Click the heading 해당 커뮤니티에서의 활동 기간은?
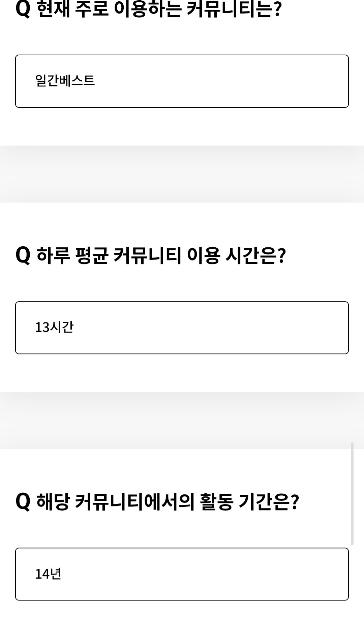This screenshot has height=618, width=364. 168,502
